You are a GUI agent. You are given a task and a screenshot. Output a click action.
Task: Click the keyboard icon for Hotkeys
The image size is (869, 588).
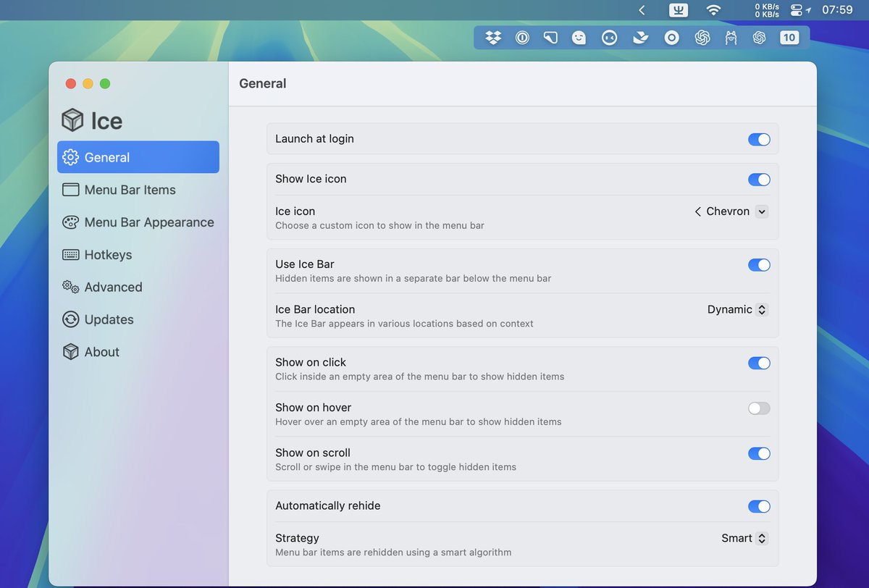pyautogui.click(x=70, y=255)
